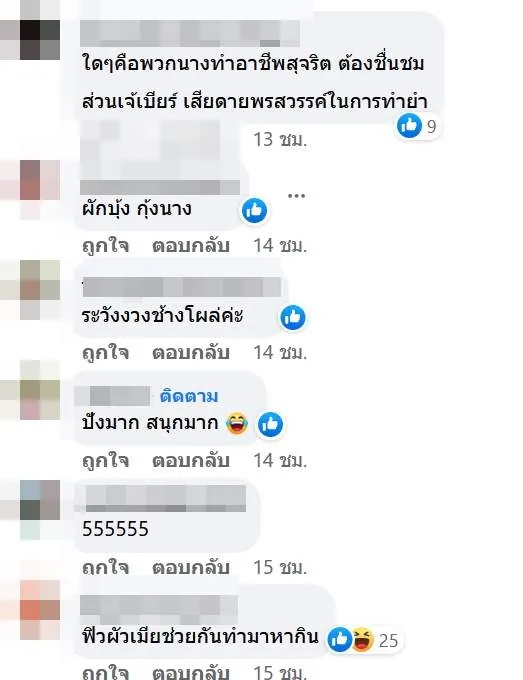Click ตอบกลับ under 555555 comment

pos(190,567)
